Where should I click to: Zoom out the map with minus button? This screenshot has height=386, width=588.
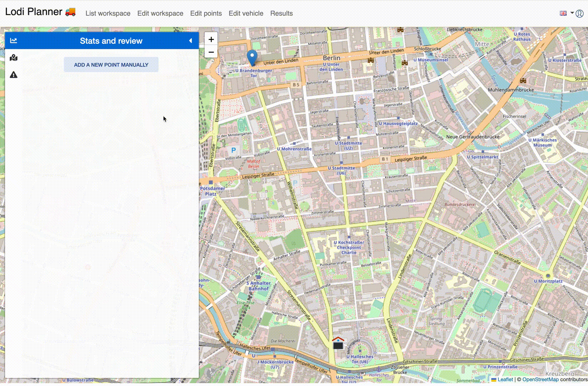pos(211,52)
